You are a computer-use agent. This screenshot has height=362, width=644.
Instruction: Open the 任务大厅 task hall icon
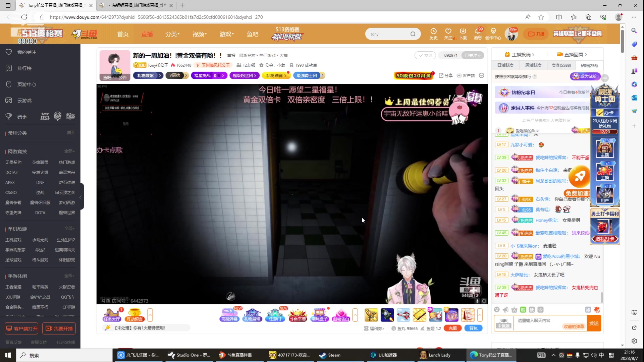point(111,315)
